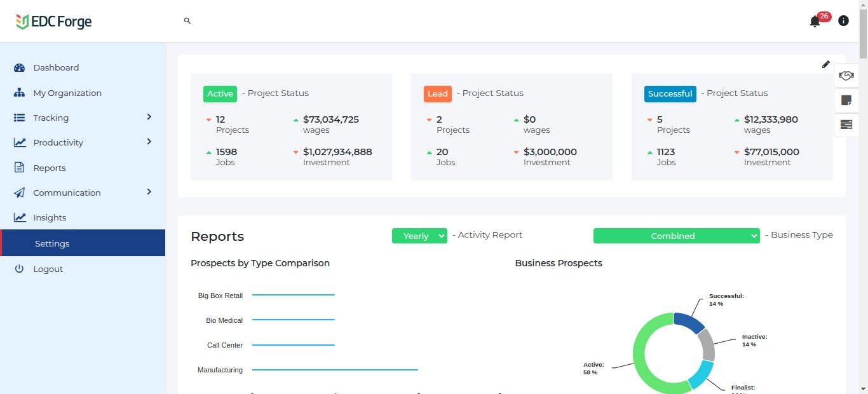Screen dimensions: 868x394
Task: Click the green Active status badge
Action: click(x=220, y=93)
